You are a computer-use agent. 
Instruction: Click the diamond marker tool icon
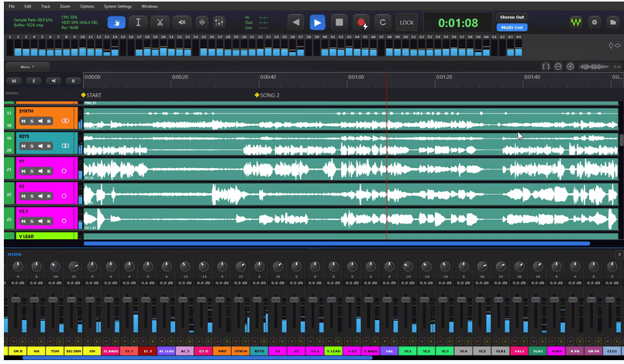[x=202, y=22]
